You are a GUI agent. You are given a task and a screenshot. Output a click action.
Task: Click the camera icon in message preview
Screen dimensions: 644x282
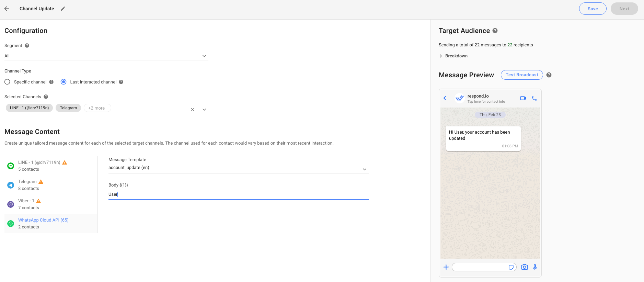click(524, 267)
